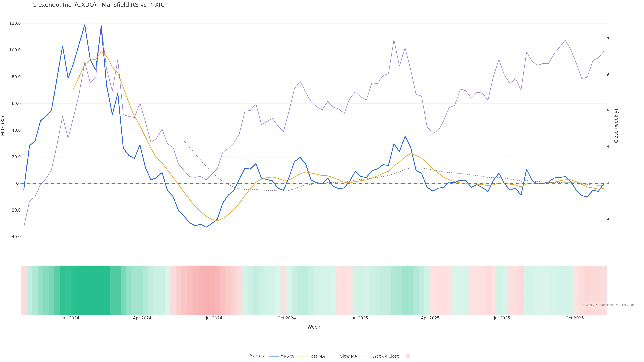Screen dimensions: 644x362
Task: Click the Week x-axis title
Action: [x=314, y=327]
